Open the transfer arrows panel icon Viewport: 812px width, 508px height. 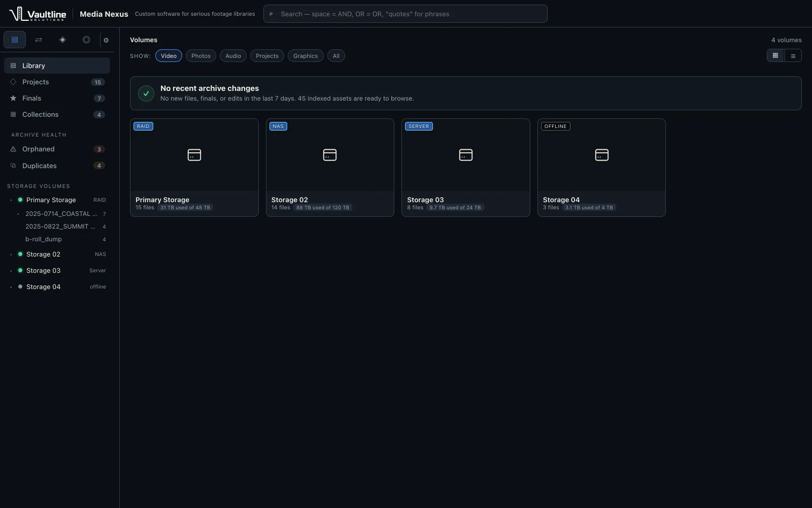pos(39,40)
